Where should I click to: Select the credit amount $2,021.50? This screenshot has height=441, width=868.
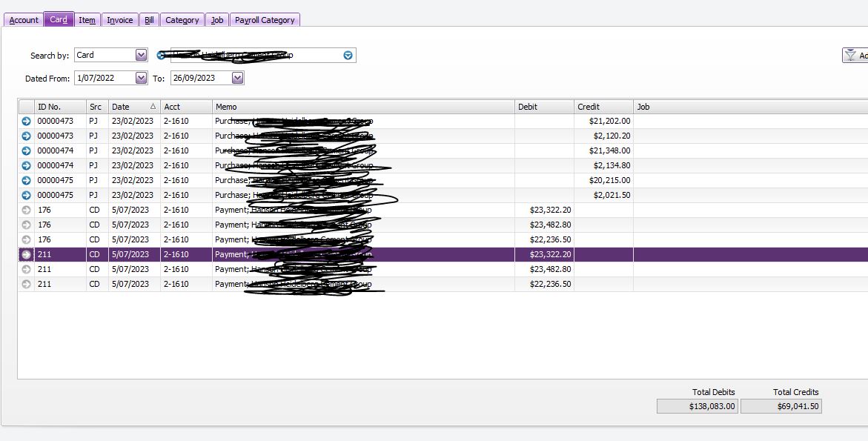coord(612,196)
